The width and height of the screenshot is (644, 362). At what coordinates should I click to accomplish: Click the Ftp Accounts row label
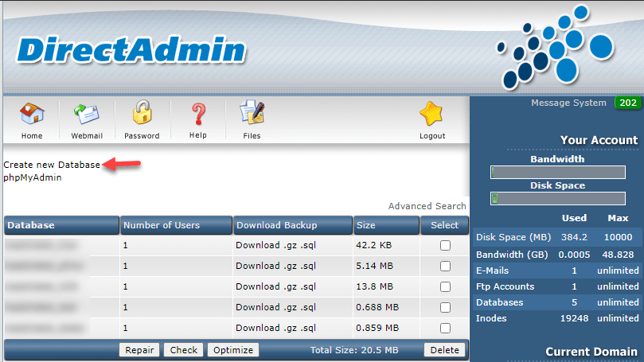(505, 286)
